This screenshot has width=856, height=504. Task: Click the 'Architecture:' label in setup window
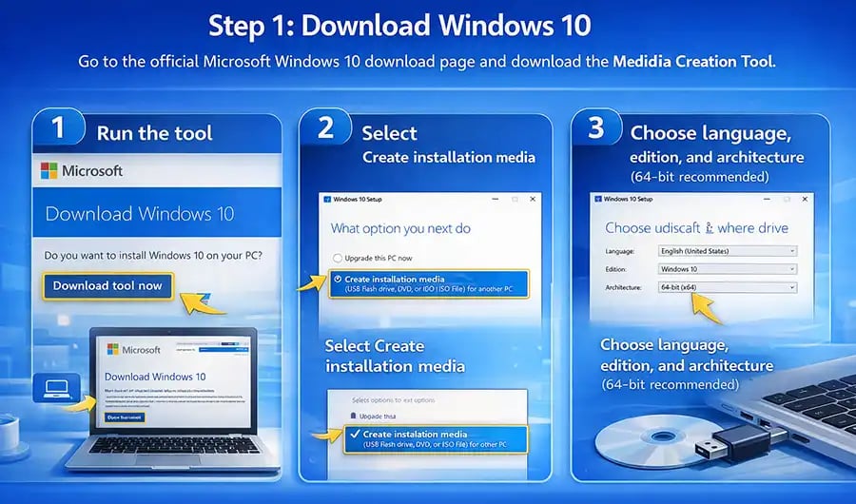(x=623, y=287)
